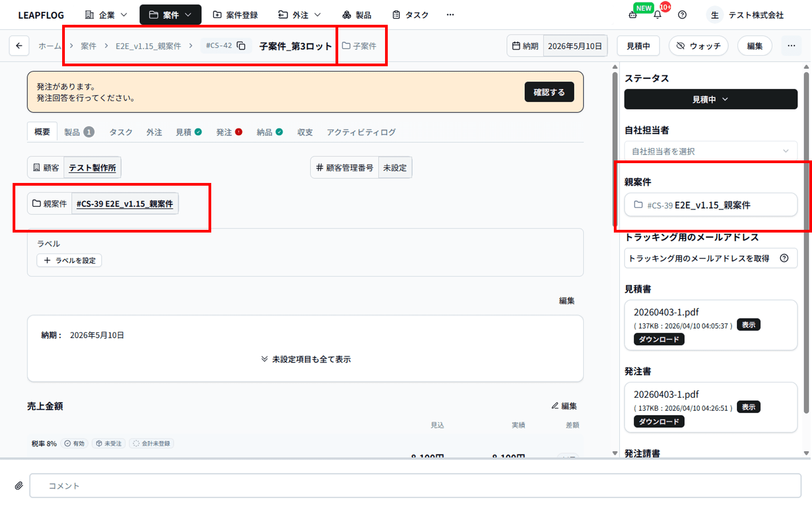The height and width of the screenshot is (507, 812).
Task: Open parent case #CS-39 E2E_v1.15_親案件
Action: (x=125, y=204)
